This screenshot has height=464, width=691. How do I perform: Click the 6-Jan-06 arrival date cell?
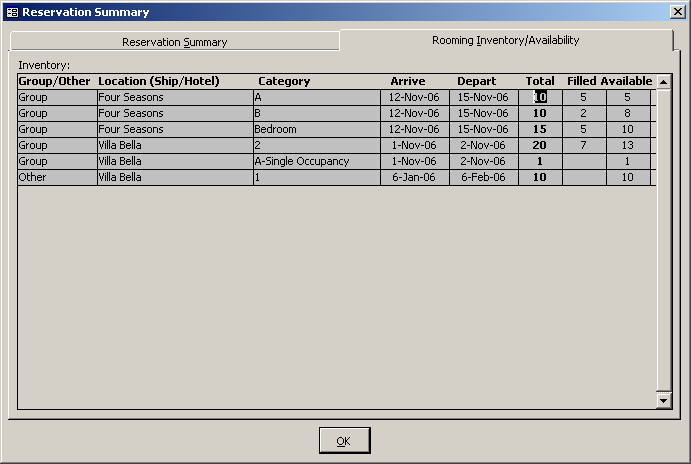click(414, 178)
